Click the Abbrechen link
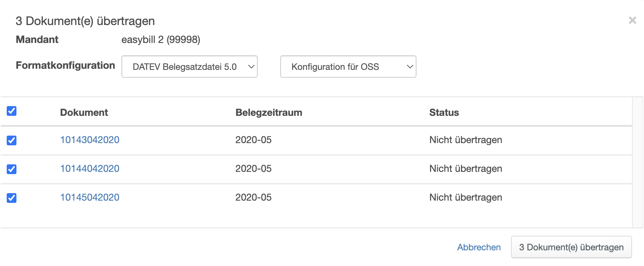Screen dimensions: 644x266 point(479,247)
